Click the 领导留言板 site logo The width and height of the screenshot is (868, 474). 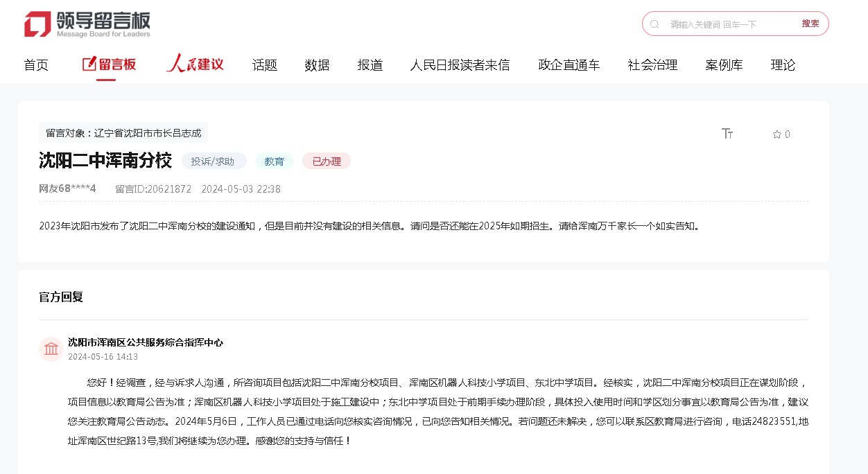pos(87,24)
